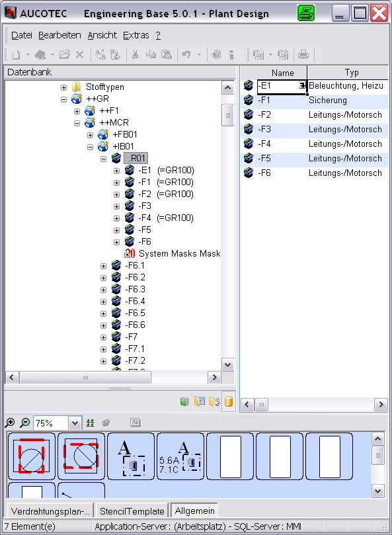Select the -F3 row in the list

315,130
